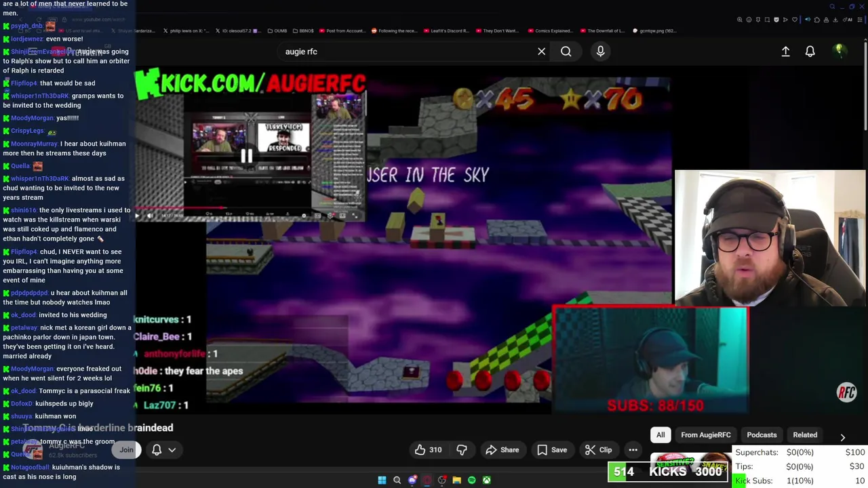Save the video to a playlist

click(552, 450)
